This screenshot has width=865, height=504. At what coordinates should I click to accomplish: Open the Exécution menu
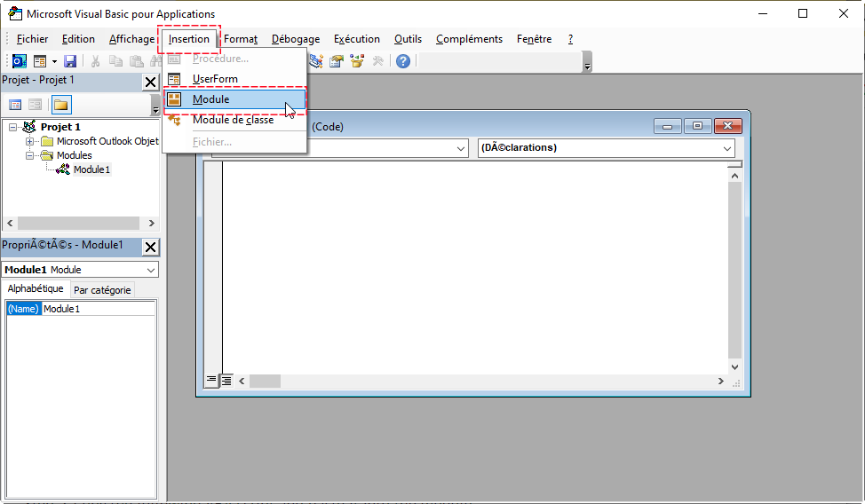357,39
